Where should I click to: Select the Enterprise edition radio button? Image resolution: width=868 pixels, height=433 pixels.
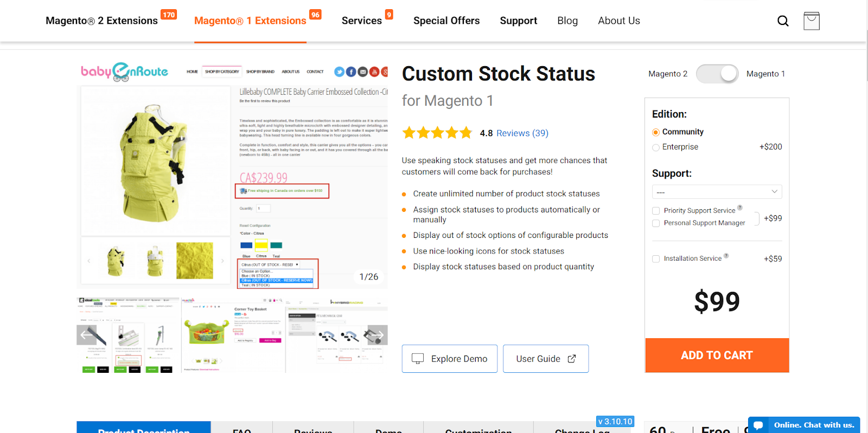[x=656, y=147]
